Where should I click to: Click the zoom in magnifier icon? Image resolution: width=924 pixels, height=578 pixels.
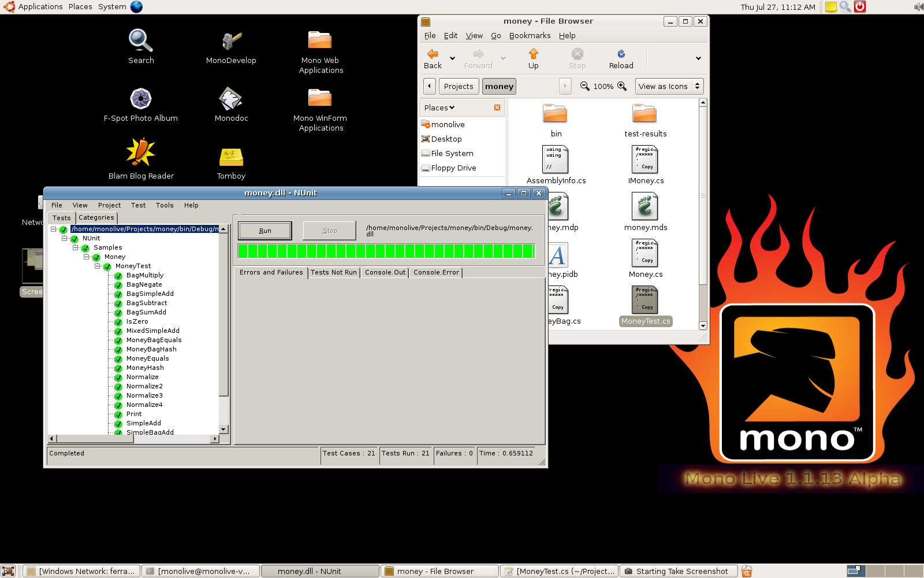pyautogui.click(x=622, y=86)
